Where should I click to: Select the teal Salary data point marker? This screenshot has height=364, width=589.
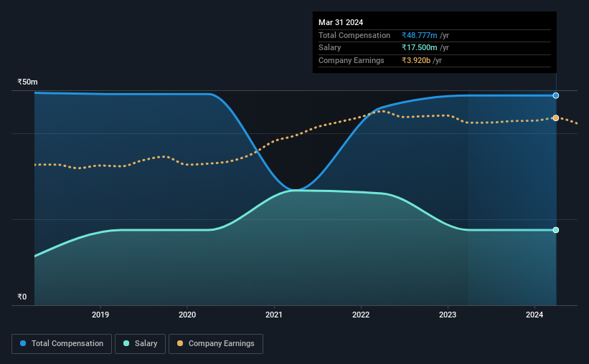point(555,230)
